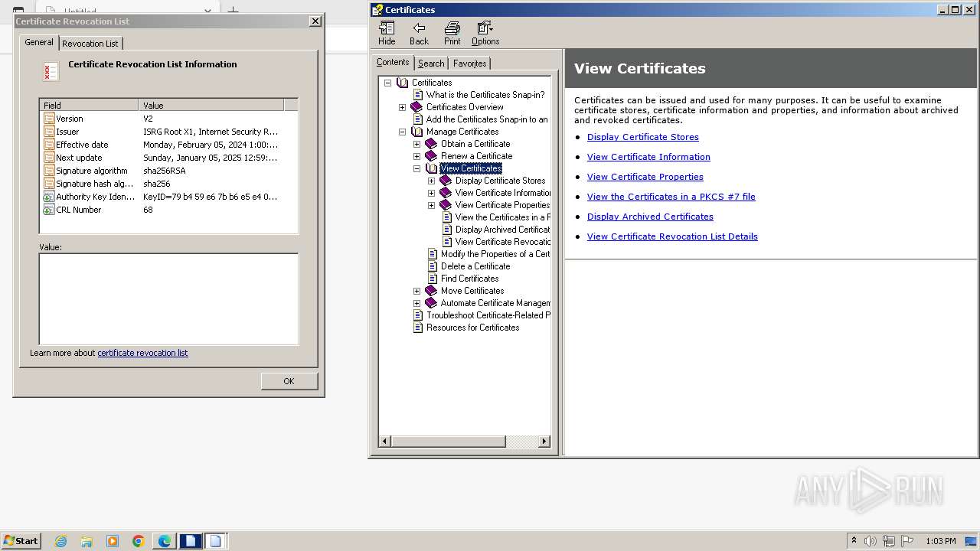Expand the Move Certificates node

click(x=416, y=291)
